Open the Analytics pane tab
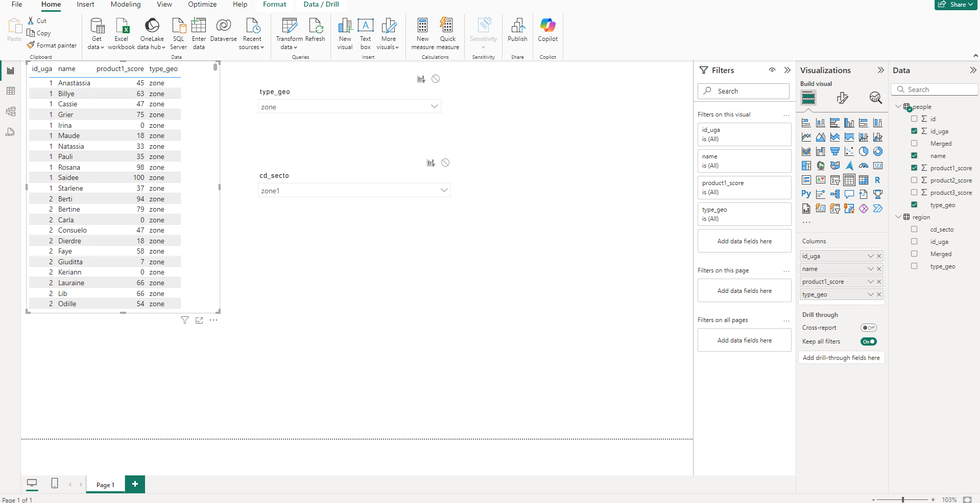 (x=875, y=98)
